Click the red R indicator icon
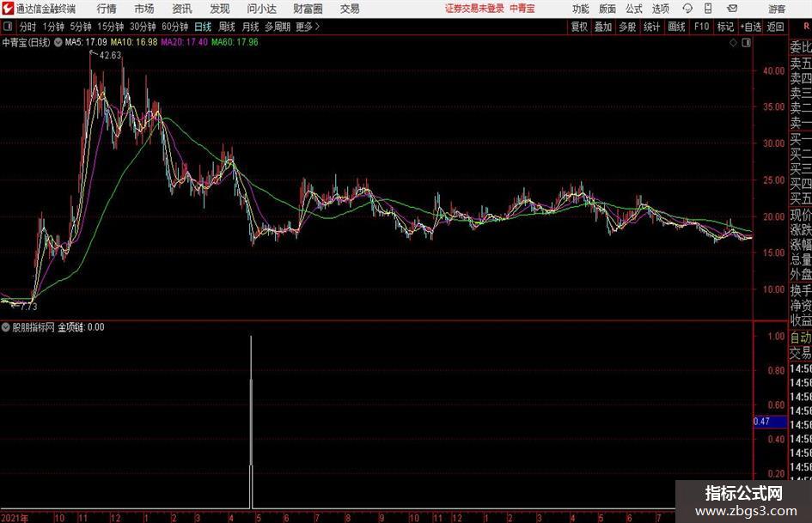The image size is (812, 523). (806, 27)
